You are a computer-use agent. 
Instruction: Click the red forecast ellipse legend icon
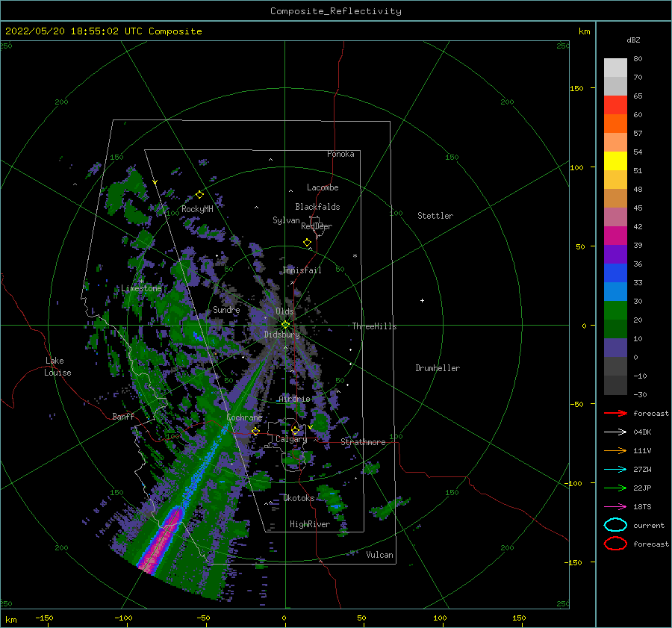pos(615,544)
